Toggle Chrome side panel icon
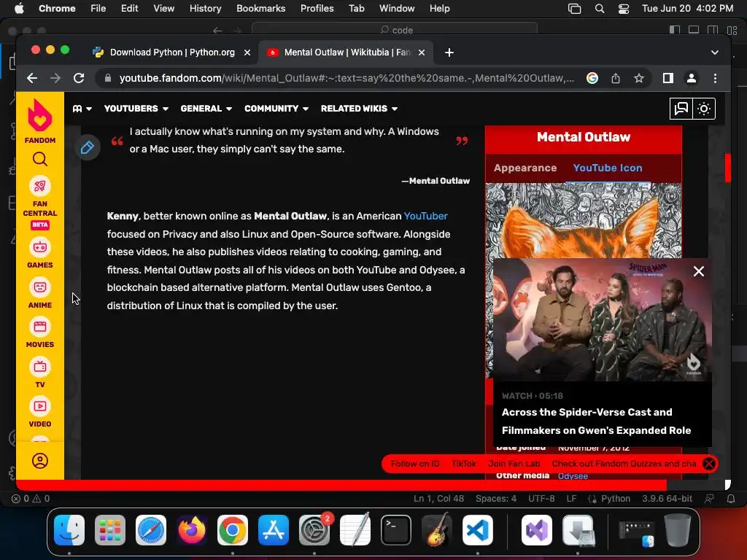 (x=668, y=78)
